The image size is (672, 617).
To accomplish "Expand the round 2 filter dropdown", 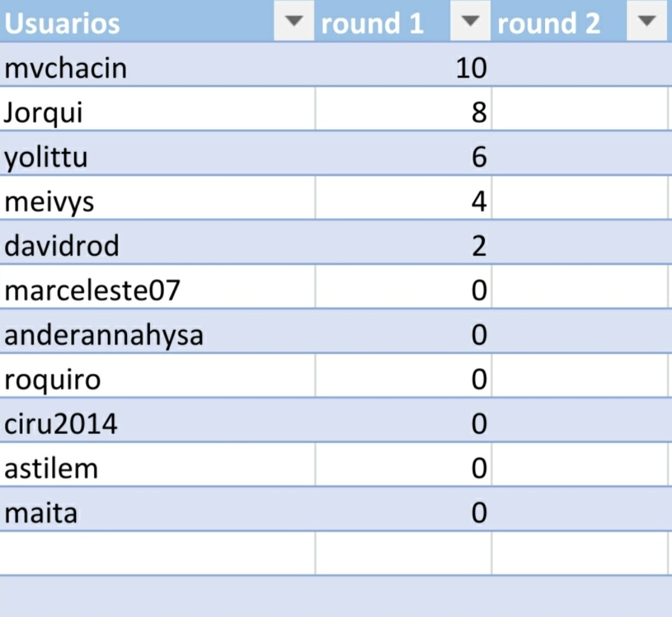I will tap(647, 22).
